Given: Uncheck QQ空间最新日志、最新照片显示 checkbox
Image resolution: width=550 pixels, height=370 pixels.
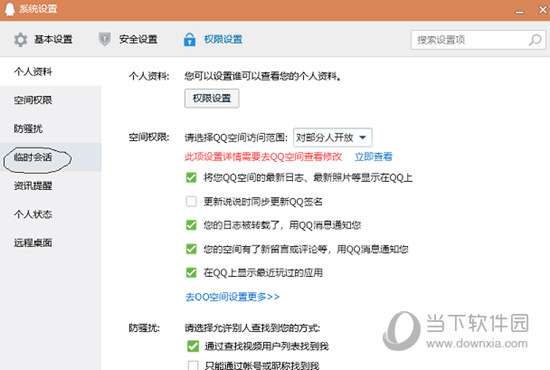Looking at the screenshot, I should coord(191,177).
